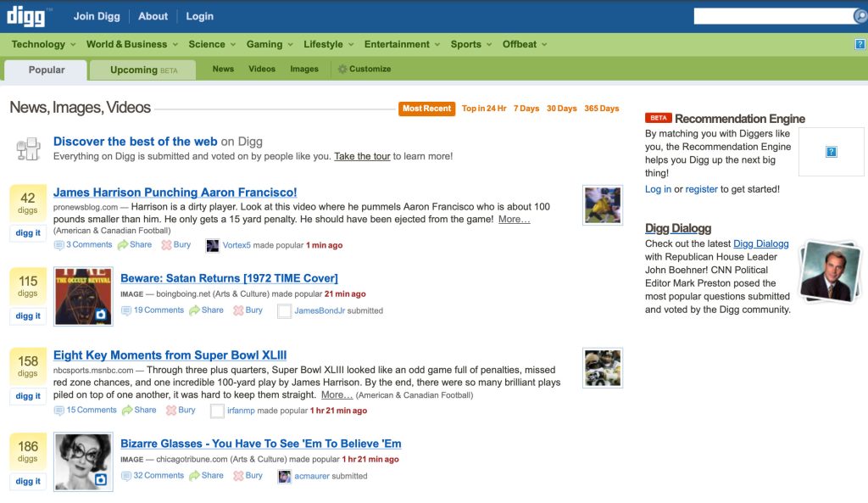Open the Videos filter tab
Image resolution: width=868 pixels, height=503 pixels.
click(x=262, y=70)
